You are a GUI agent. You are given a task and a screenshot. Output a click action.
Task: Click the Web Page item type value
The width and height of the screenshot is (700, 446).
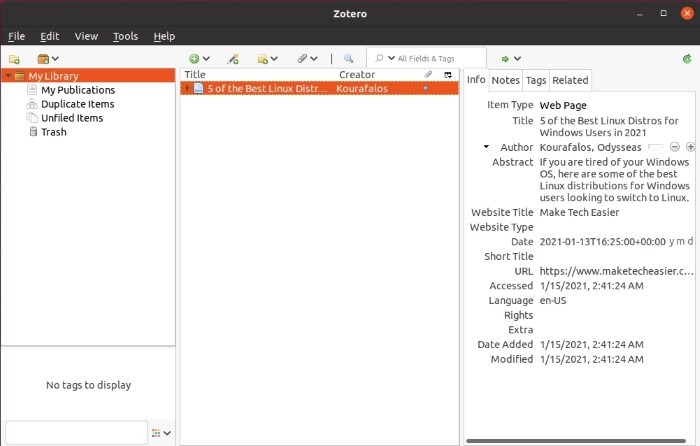[563, 105]
